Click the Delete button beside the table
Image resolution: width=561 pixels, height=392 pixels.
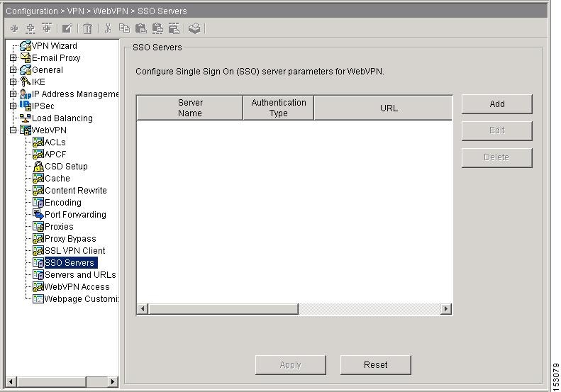tap(497, 157)
